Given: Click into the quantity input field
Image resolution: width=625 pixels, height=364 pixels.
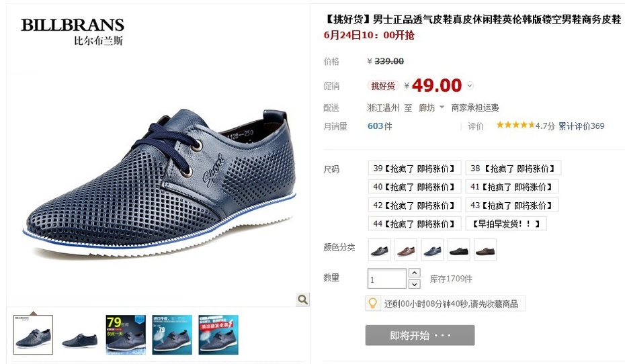Looking at the screenshot, I should (386, 279).
